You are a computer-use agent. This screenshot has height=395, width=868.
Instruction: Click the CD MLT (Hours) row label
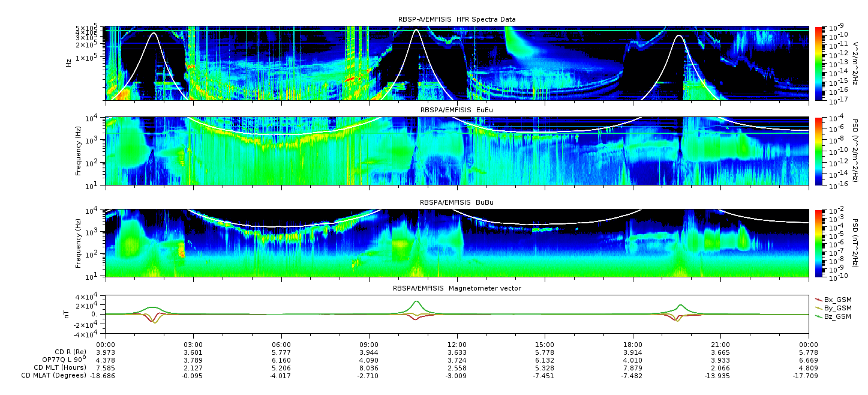(x=60, y=367)
